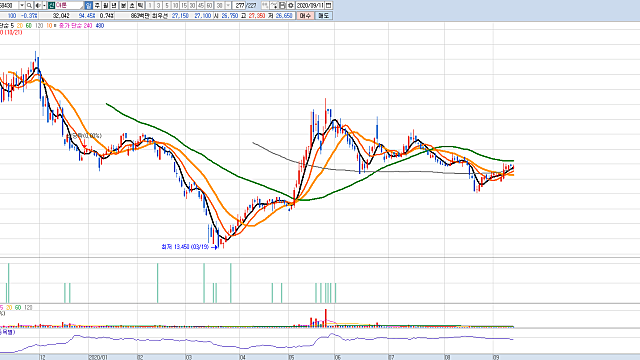Click the green square icon before the stock name
640x360 pixels.
pos(51,5)
